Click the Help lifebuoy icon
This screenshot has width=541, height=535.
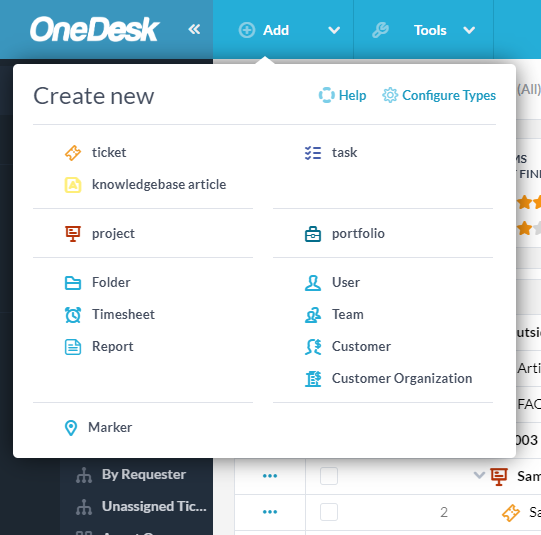coord(326,95)
